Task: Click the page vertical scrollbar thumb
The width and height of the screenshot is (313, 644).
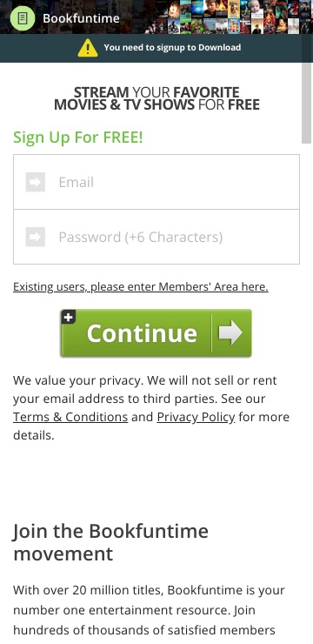Action: point(307,103)
